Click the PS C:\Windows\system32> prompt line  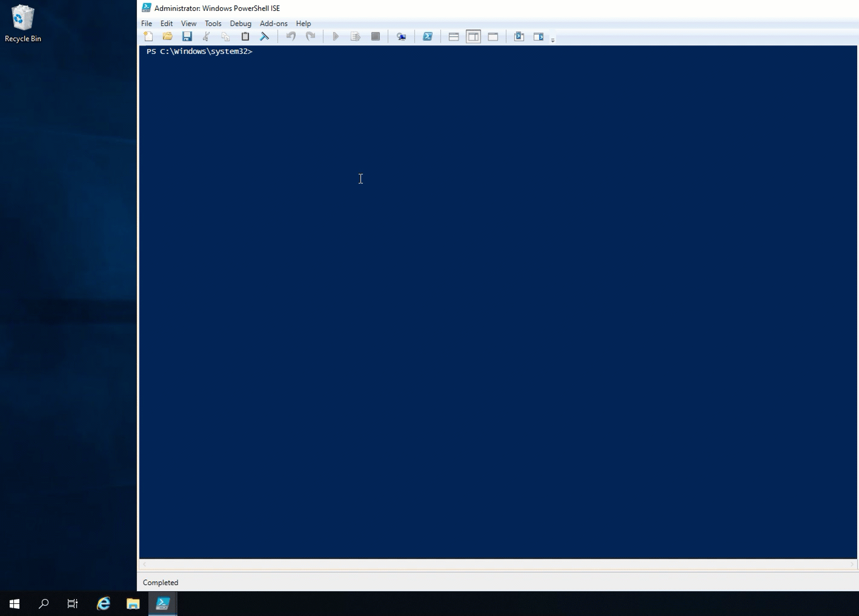pyautogui.click(x=199, y=51)
